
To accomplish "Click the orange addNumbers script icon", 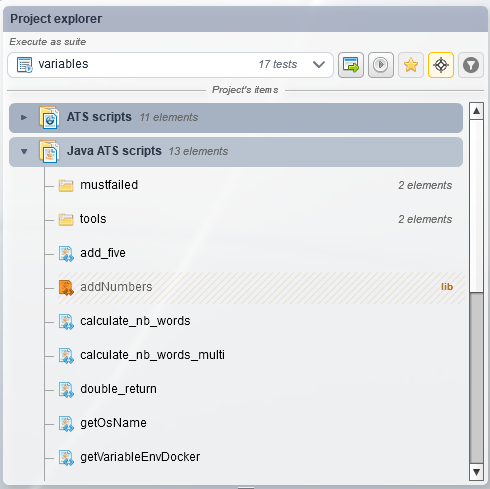I will (66, 288).
